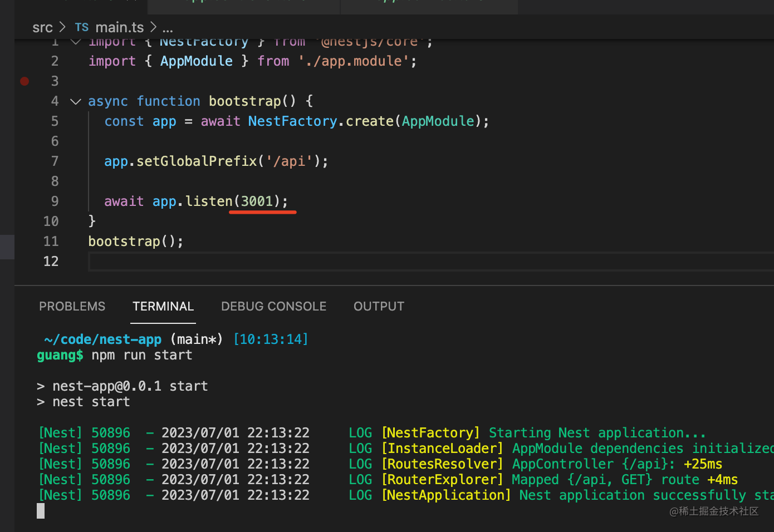
Task: Click the './app.module' import path
Action: (354, 61)
